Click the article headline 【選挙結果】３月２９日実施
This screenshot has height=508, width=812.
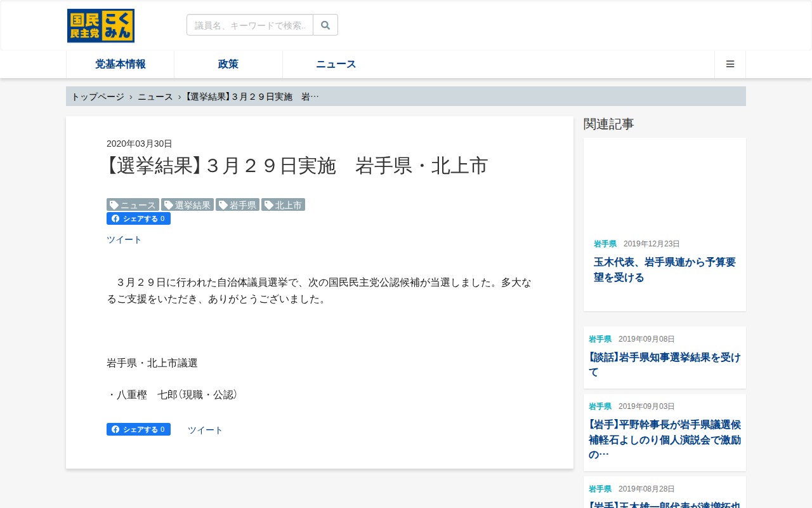[297, 166]
